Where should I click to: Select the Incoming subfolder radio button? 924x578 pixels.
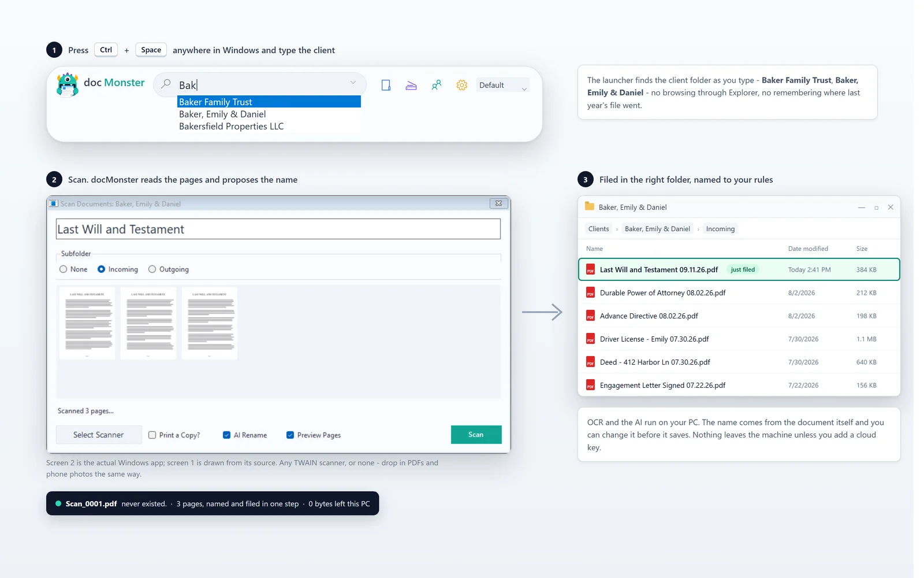click(101, 269)
